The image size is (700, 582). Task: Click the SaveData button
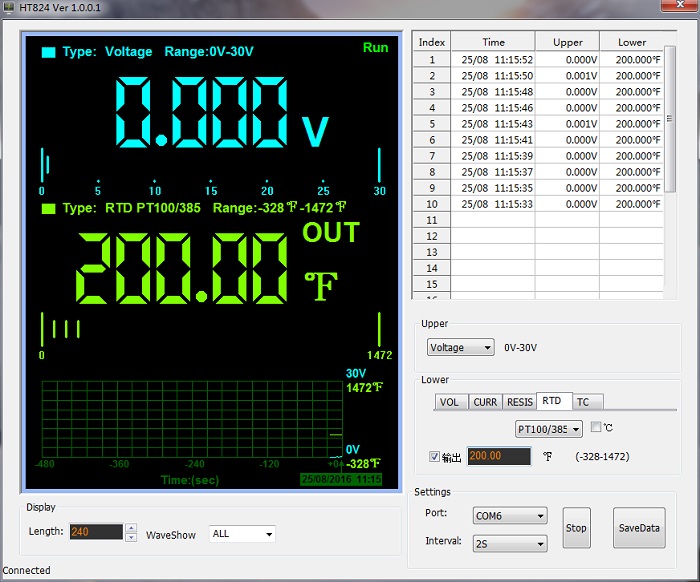(638, 528)
